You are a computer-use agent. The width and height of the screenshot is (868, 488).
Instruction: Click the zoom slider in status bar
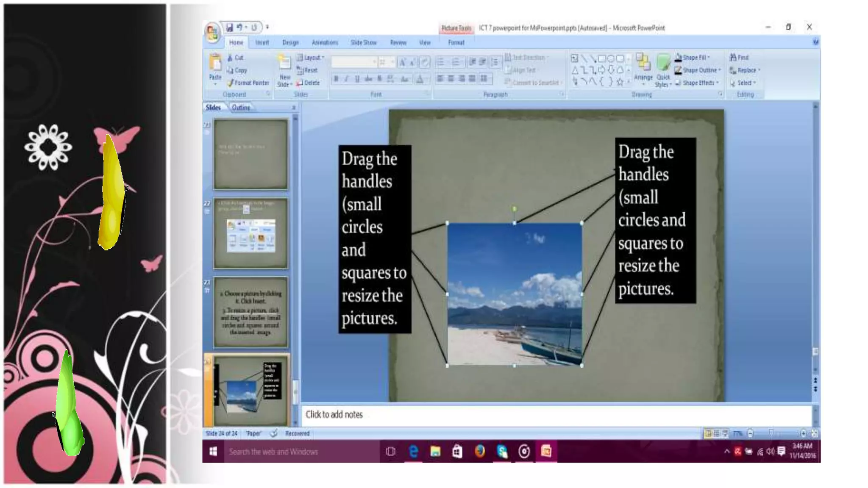[x=771, y=433]
